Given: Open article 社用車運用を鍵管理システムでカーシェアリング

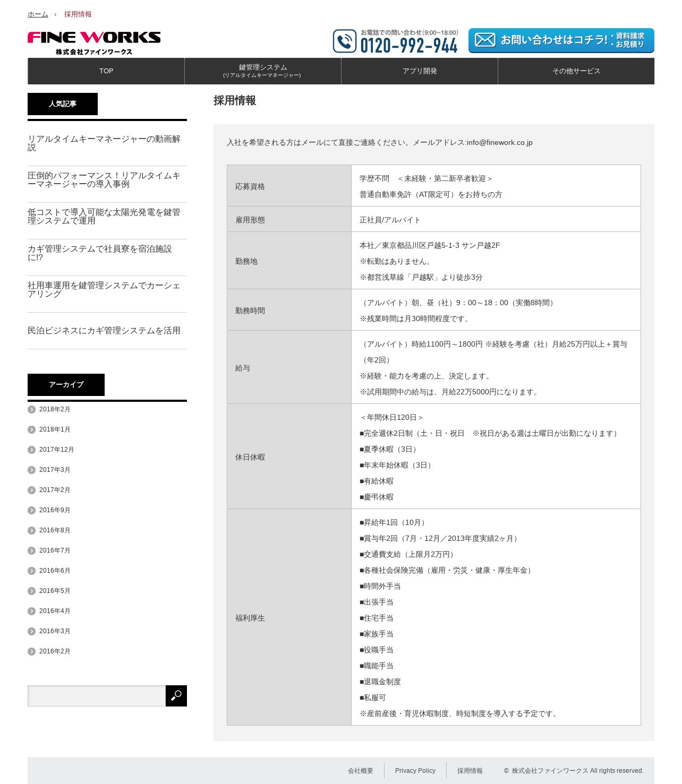Looking at the screenshot, I should point(104,290).
